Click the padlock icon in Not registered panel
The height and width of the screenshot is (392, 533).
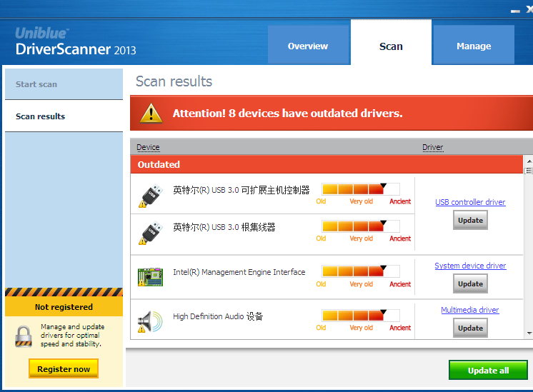[x=24, y=336]
